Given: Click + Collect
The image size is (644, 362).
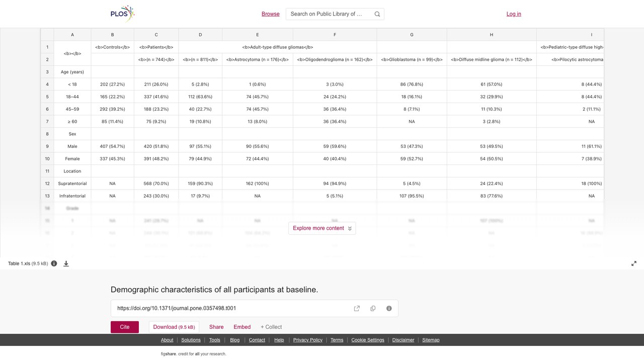Looking at the screenshot, I should click(x=271, y=327).
